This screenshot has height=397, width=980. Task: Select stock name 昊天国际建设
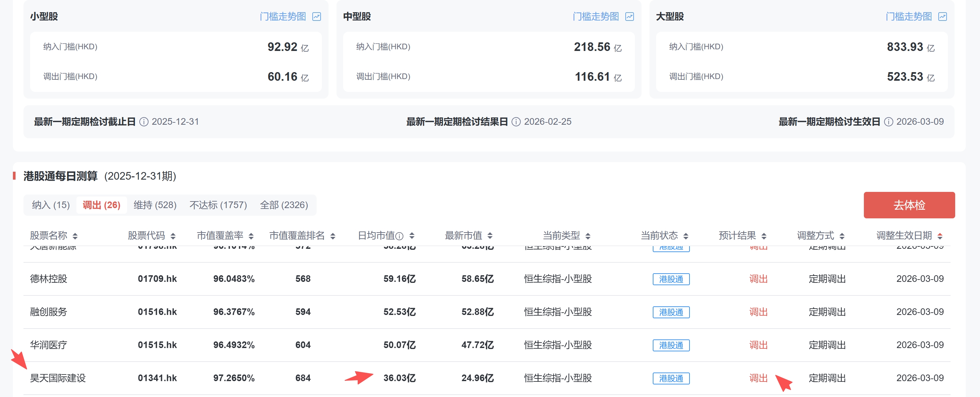pyautogui.click(x=58, y=378)
